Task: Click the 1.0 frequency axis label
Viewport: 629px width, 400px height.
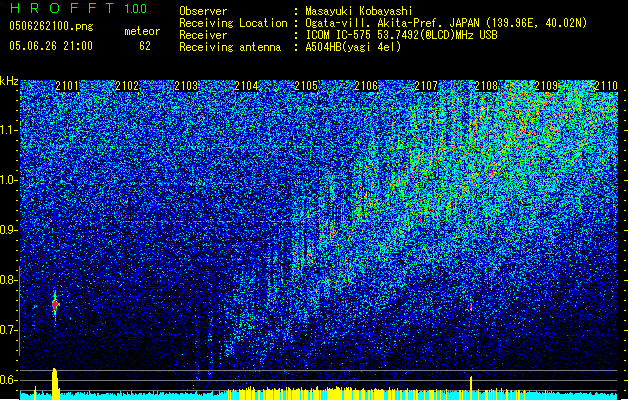Action: [9, 180]
